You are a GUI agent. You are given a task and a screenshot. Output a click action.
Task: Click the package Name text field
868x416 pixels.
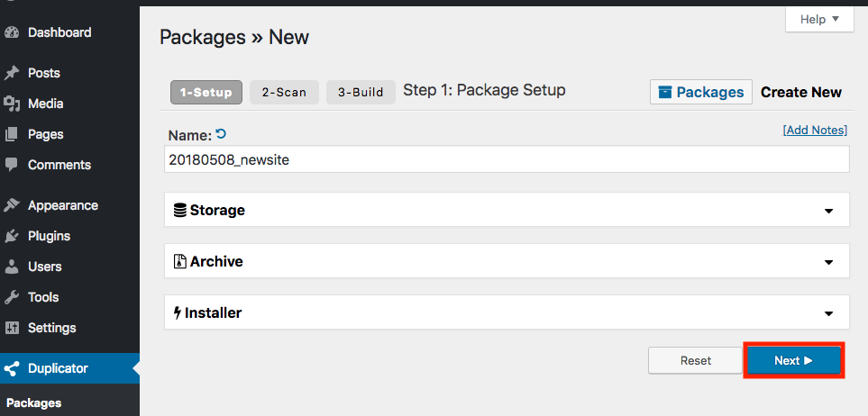(507, 159)
